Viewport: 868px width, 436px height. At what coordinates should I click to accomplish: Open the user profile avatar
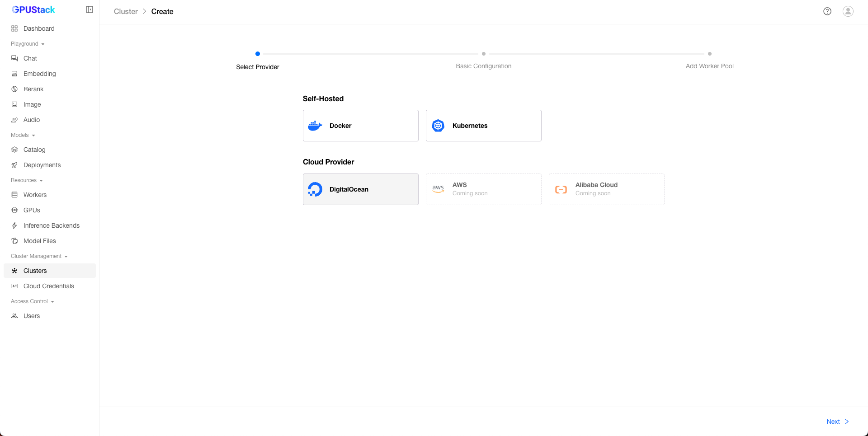[848, 11]
